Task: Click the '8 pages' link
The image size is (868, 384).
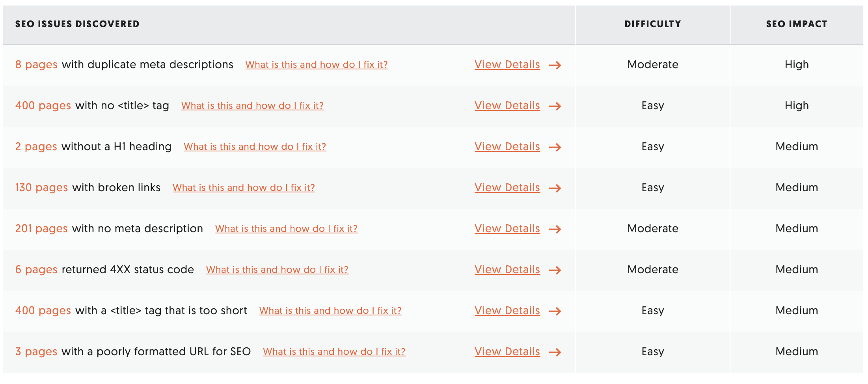Action: point(36,65)
